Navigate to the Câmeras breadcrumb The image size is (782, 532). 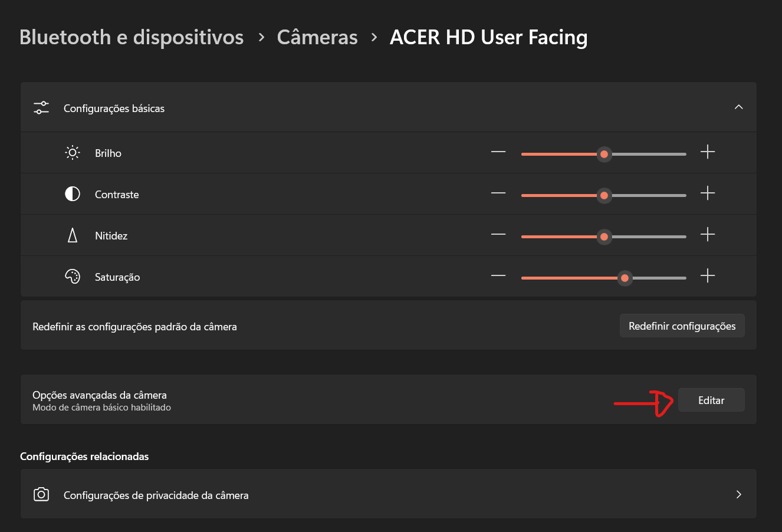coord(317,37)
